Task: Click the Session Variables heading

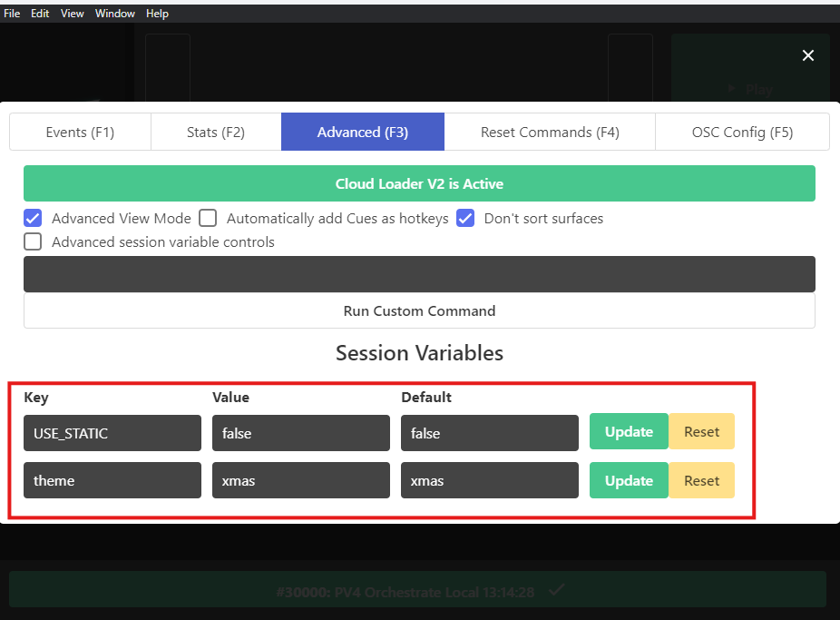Action: [x=419, y=353]
